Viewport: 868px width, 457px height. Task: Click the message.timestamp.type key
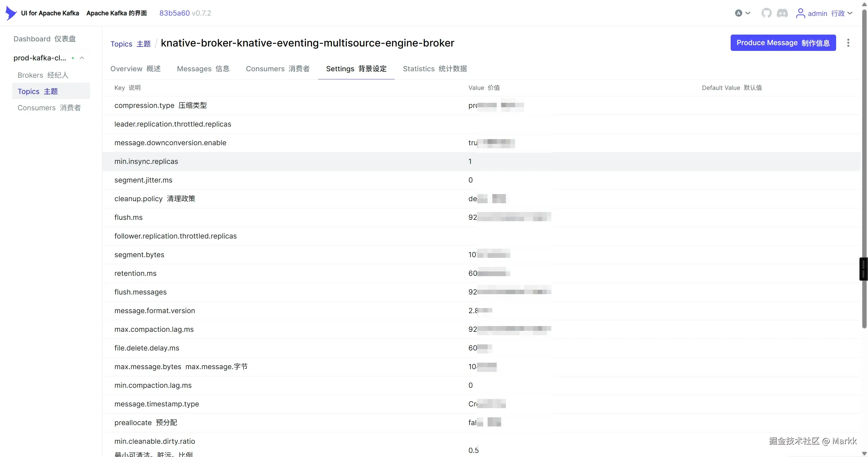tap(157, 404)
